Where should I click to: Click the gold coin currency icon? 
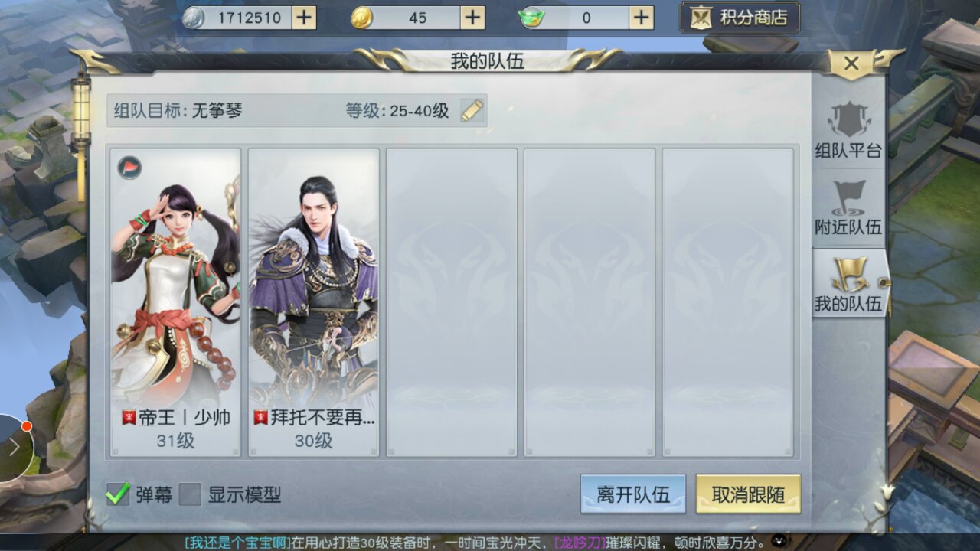[362, 18]
